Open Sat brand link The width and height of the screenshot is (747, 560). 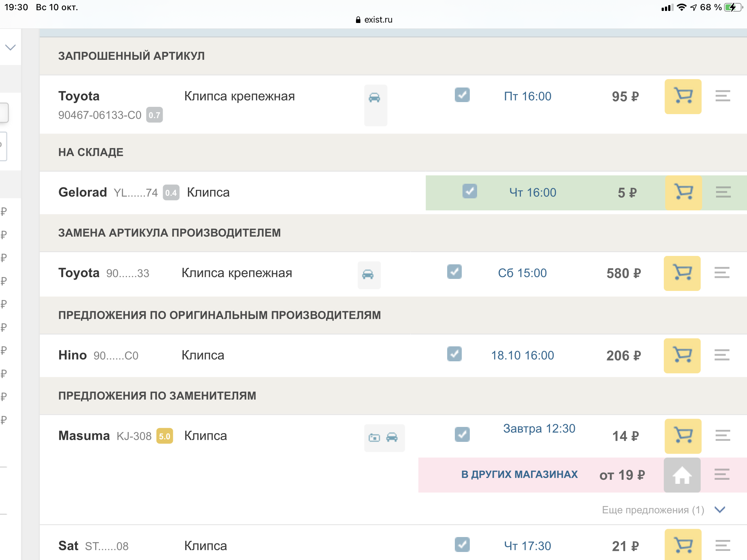pos(68,546)
